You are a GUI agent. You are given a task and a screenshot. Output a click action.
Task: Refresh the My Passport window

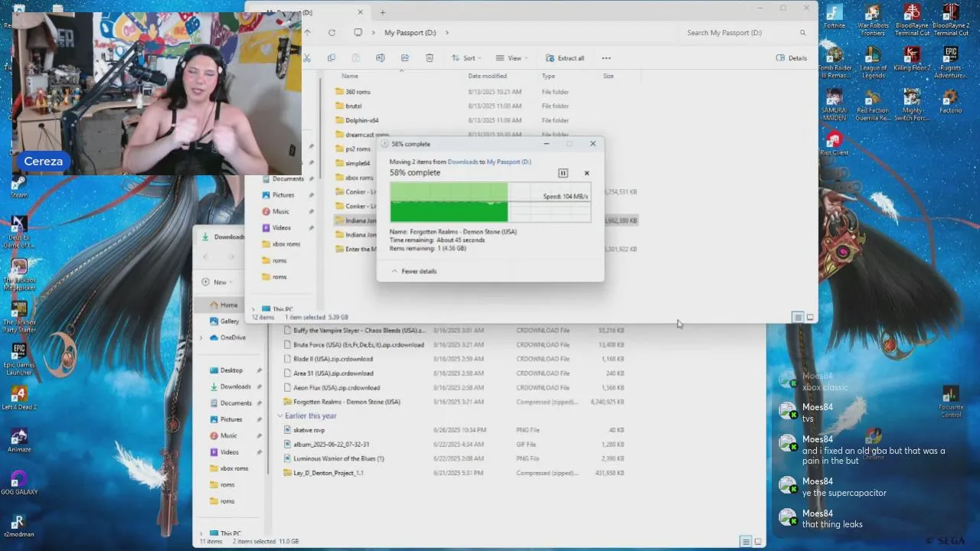[x=332, y=33]
